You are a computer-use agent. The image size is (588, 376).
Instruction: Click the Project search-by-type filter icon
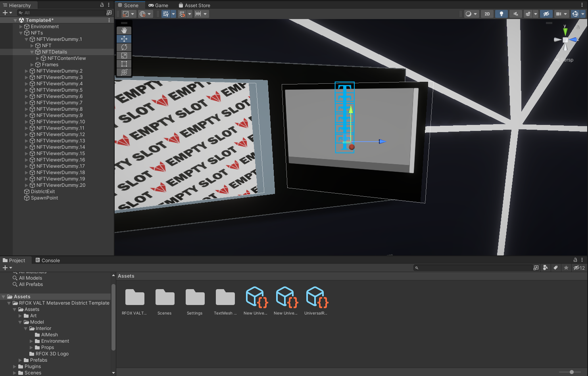[x=546, y=268]
